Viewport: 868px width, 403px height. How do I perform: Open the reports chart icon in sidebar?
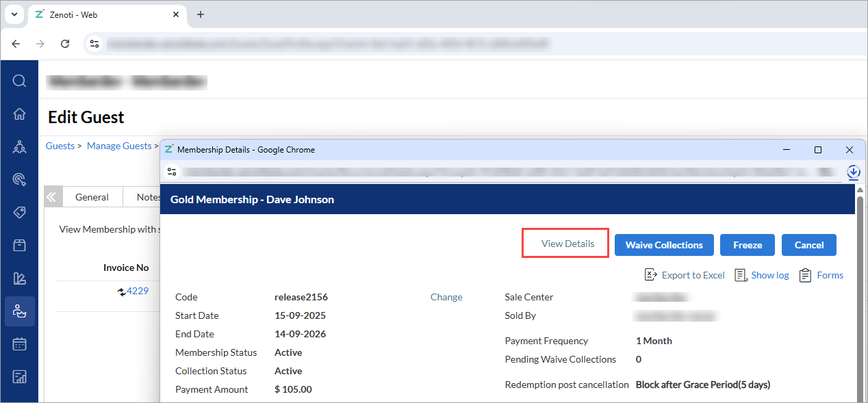19,376
